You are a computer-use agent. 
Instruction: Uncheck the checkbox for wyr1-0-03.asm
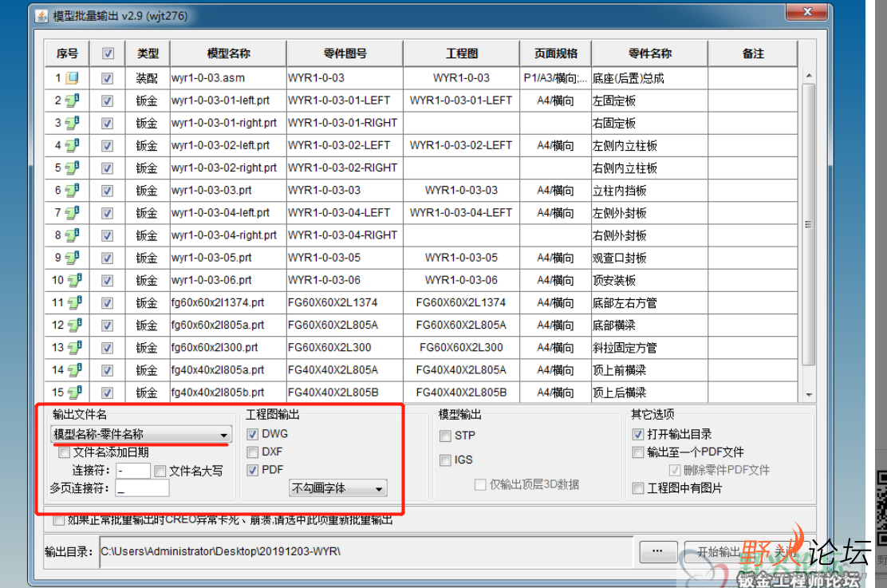click(107, 78)
